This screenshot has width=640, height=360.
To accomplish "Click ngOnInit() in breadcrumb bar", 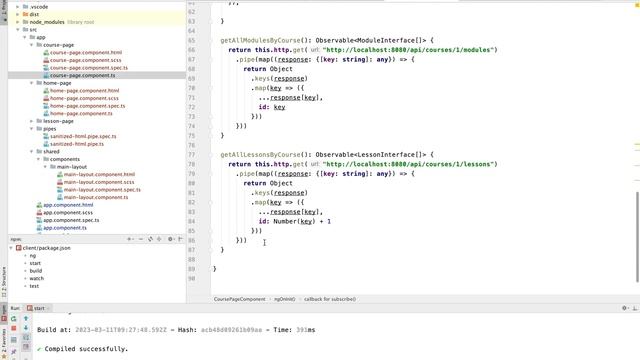I will pos(284,299).
